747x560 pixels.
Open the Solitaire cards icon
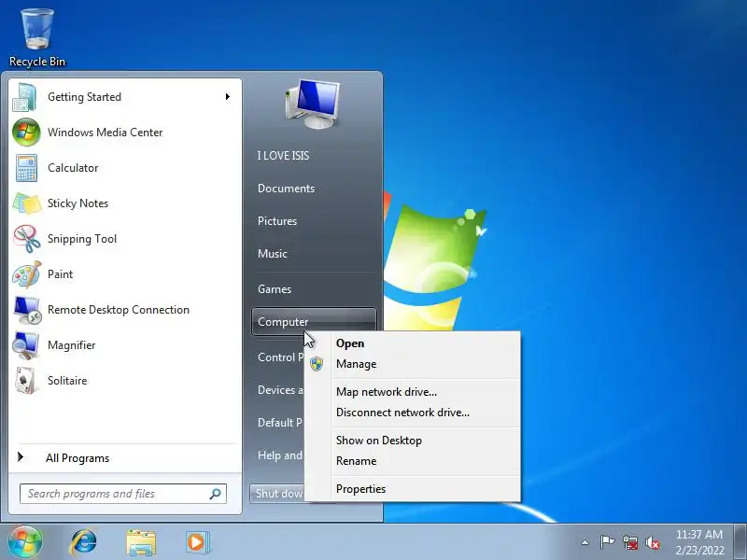click(x=26, y=381)
